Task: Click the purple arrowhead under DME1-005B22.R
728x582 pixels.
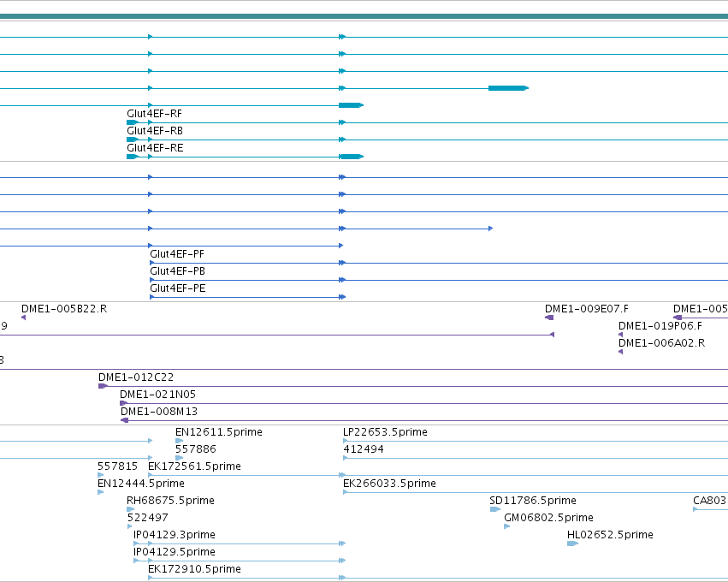Action: coord(24,318)
